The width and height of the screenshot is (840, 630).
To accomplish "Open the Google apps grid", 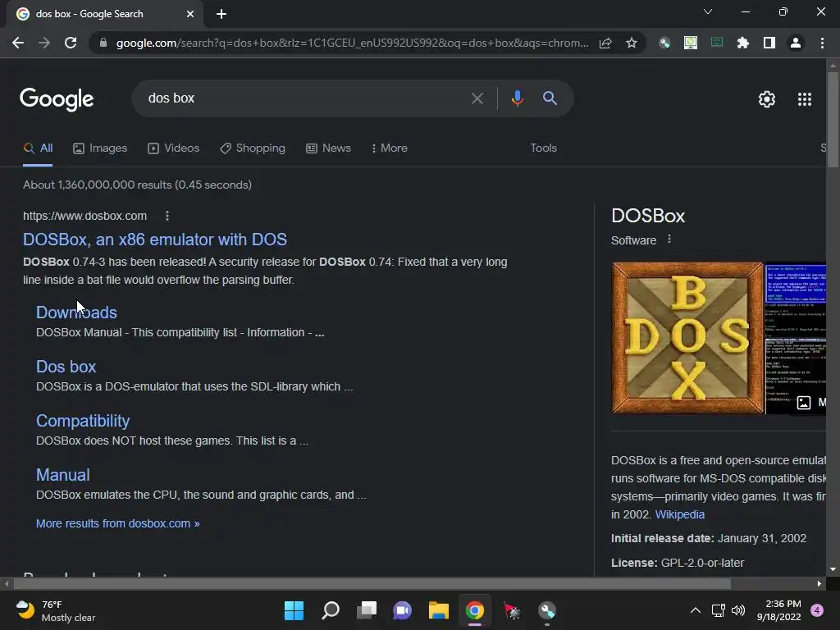I will coord(805,99).
